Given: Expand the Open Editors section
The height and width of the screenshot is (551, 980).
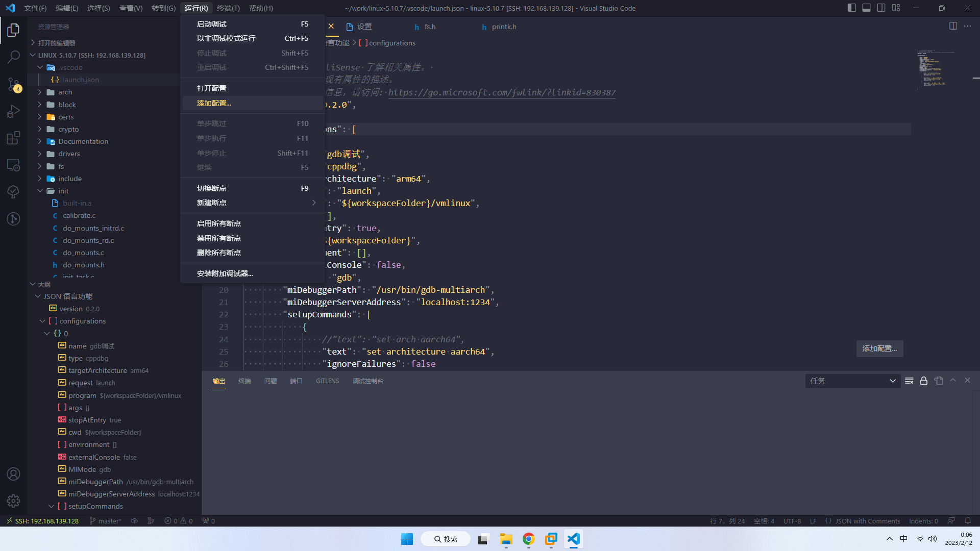Looking at the screenshot, I should pos(56,43).
